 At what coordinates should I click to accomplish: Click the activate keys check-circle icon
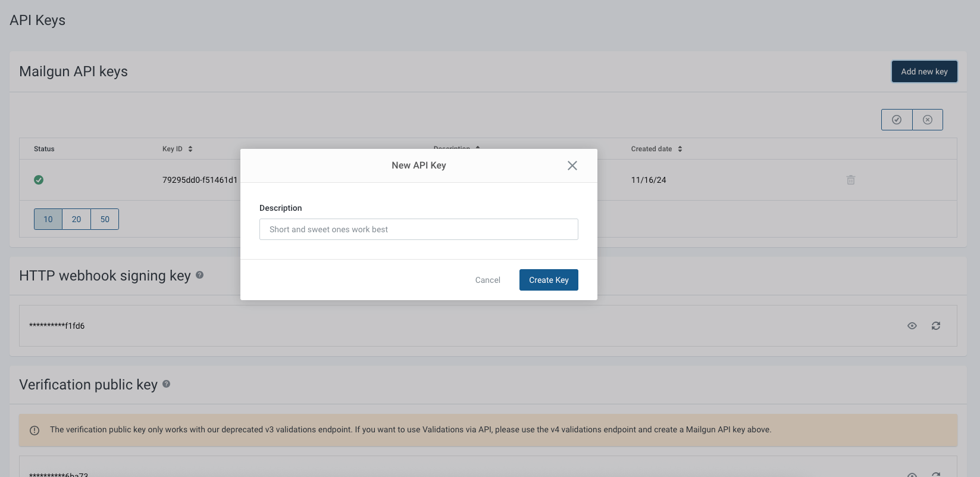(897, 120)
